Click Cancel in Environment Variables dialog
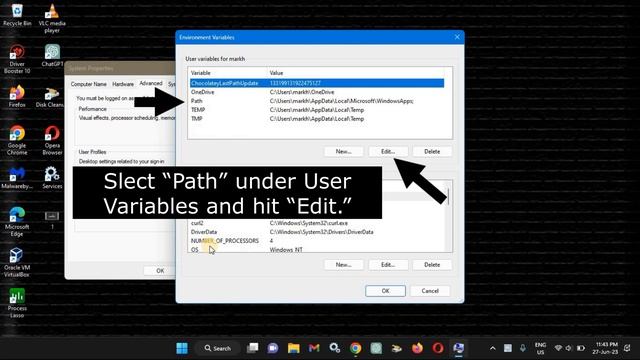The height and width of the screenshot is (360, 640). click(x=430, y=291)
